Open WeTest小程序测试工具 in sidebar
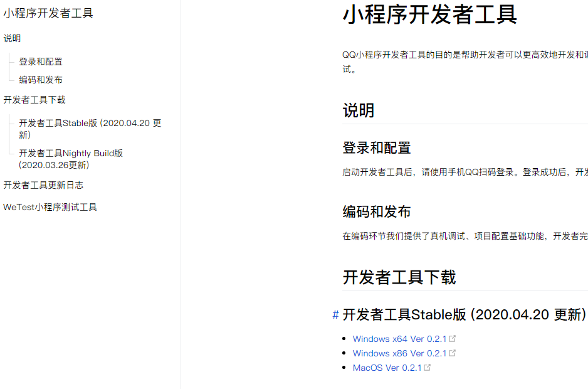The height and width of the screenshot is (389, 588). coord(50,207)
